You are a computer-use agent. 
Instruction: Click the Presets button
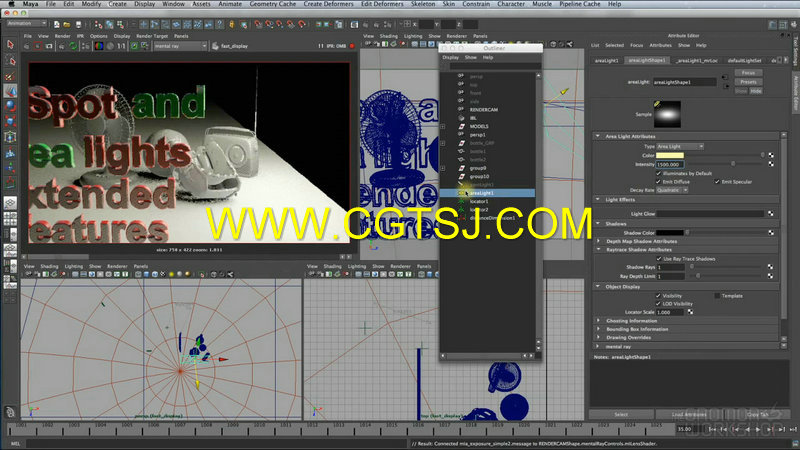pos(748,82)
